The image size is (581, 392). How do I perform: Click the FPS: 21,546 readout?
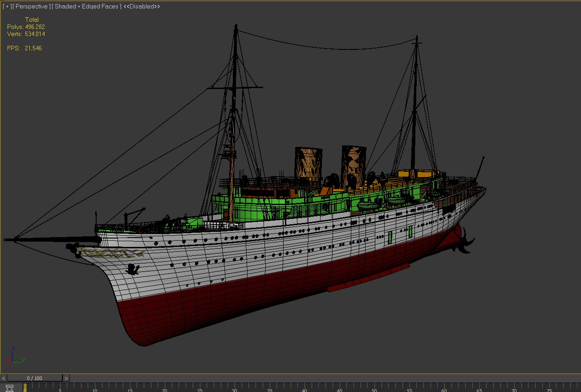pos(24,48)
